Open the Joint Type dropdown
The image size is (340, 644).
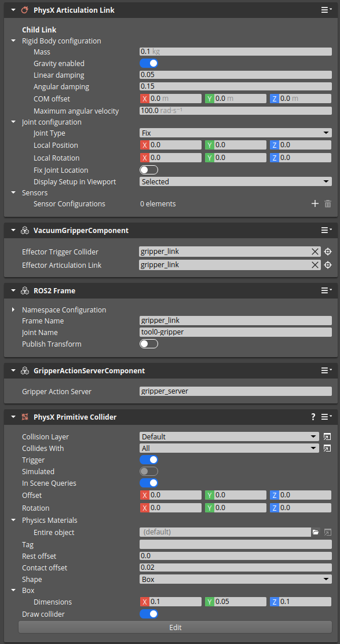point(235,133)
